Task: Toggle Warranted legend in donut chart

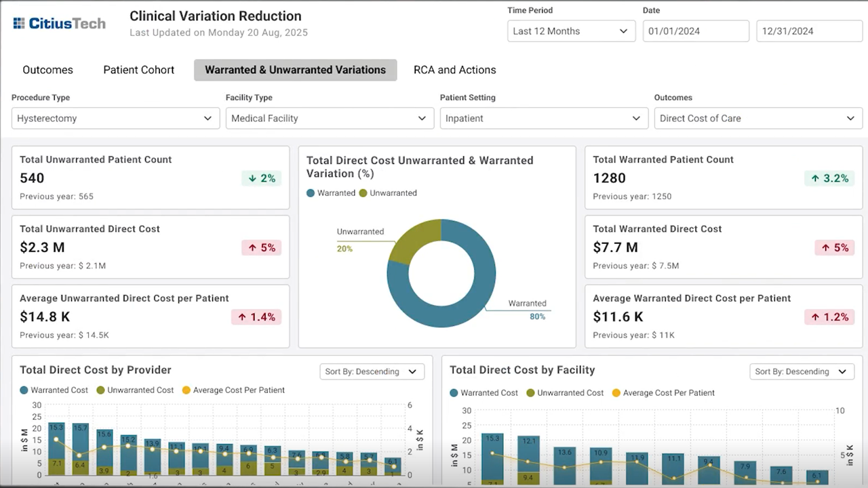Action: (331, 193)
